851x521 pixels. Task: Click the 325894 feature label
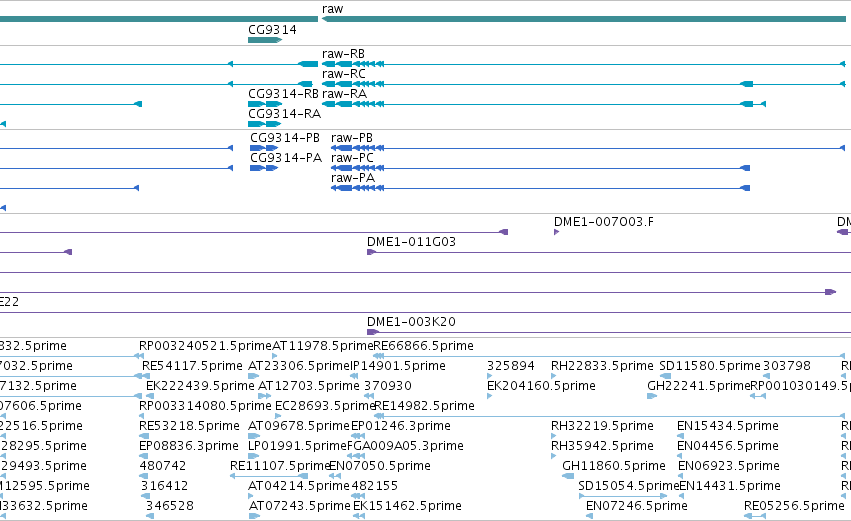[511, 366]
